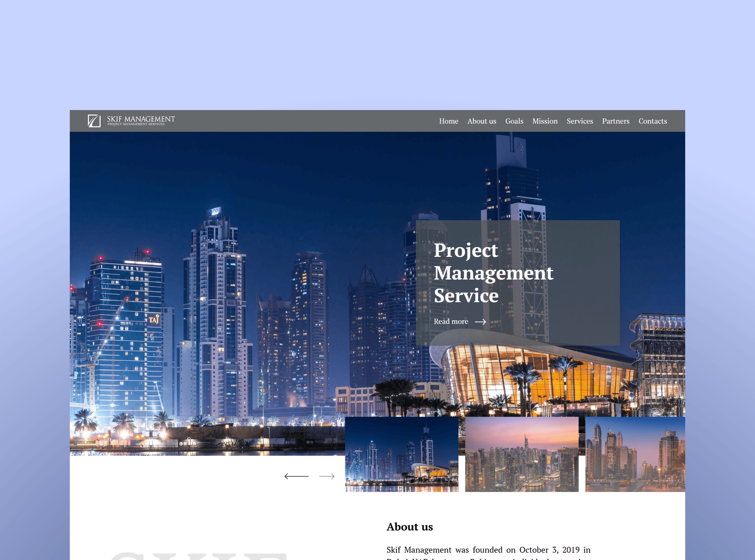The height and width of the screenshot is (560, 755).
Task: Click the Skif Management logo icon
Action: 94,121
